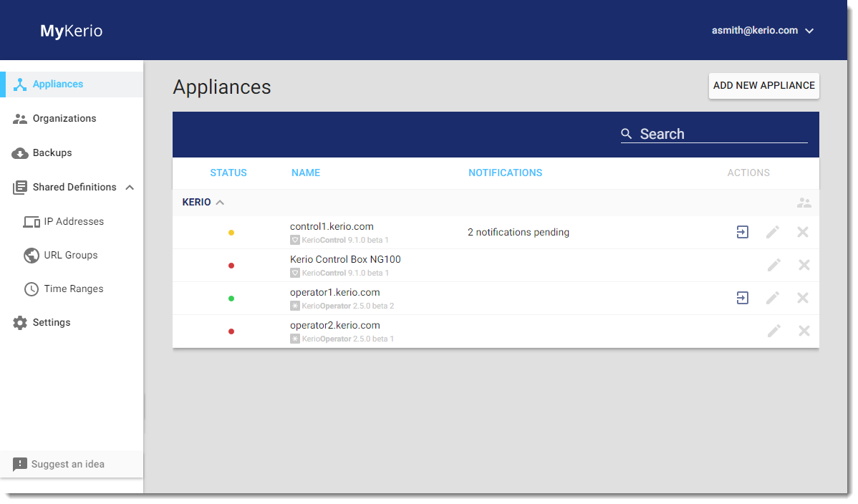Click the Shared Definitions library icon
This screenshot has width=858, height=504.
[x=20, y=188]
